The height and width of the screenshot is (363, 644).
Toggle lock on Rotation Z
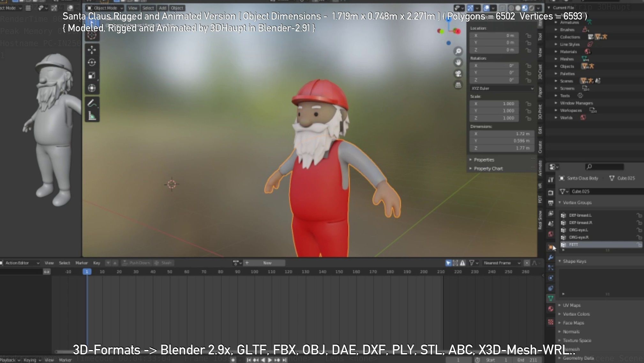tap(528, 80)
